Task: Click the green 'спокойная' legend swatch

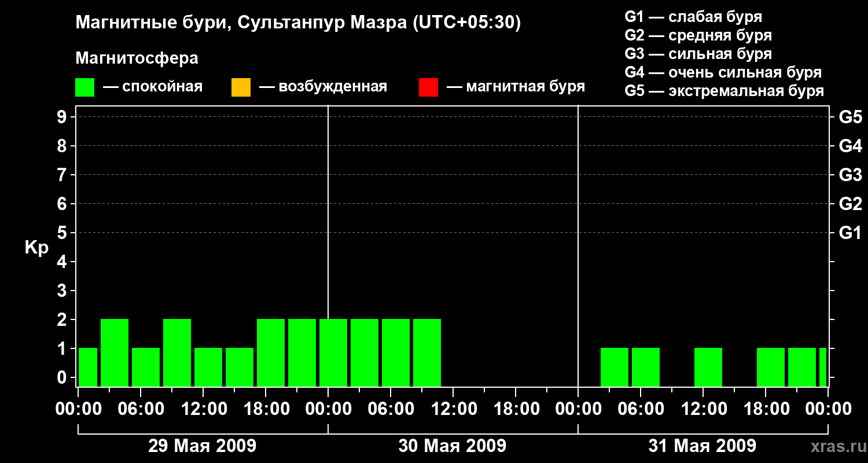Action: (84, 87)
